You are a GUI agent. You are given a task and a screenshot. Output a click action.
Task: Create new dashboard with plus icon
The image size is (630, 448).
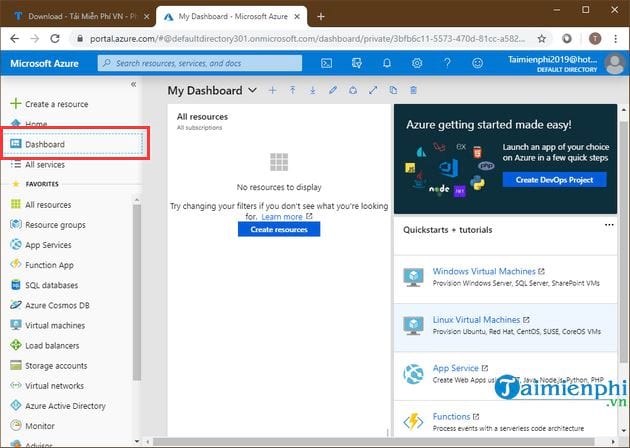tap(272, 90)
